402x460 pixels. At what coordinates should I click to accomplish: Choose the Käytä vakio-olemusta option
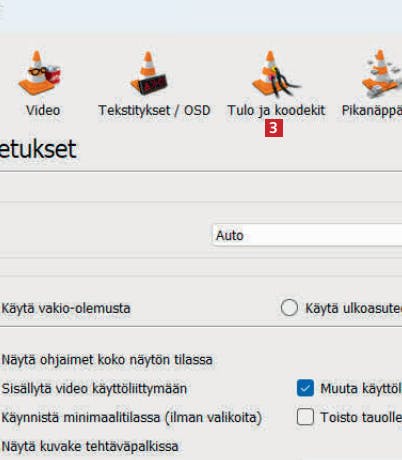tap(66, 308)
